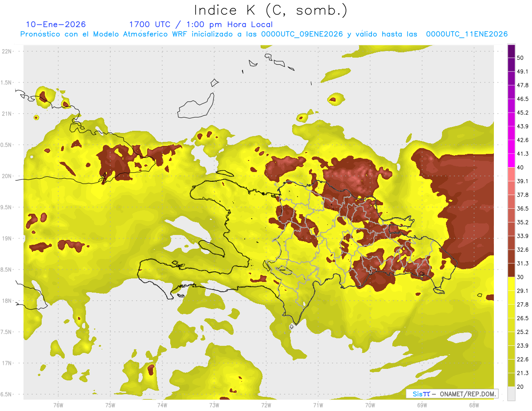Click the colorbar value "37.8"
The width and height of the screenshot is (532, 411).
pos(523,195)
